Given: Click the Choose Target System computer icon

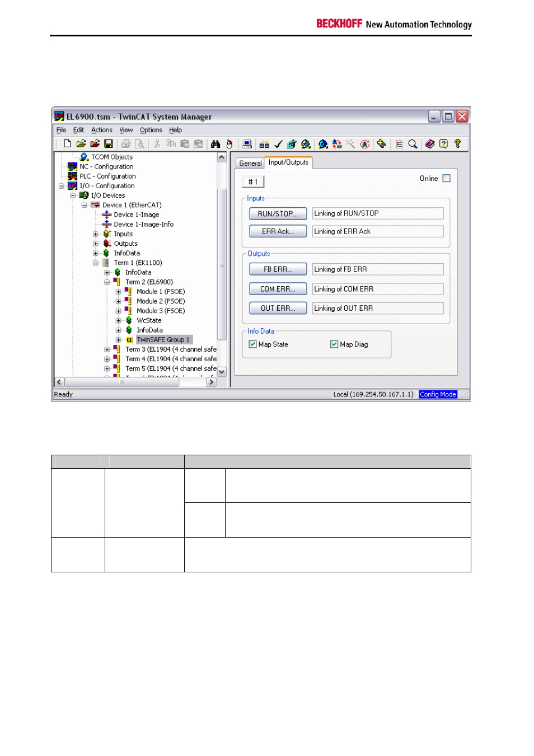Looking at the screenshot, I should tap(247, 144).
